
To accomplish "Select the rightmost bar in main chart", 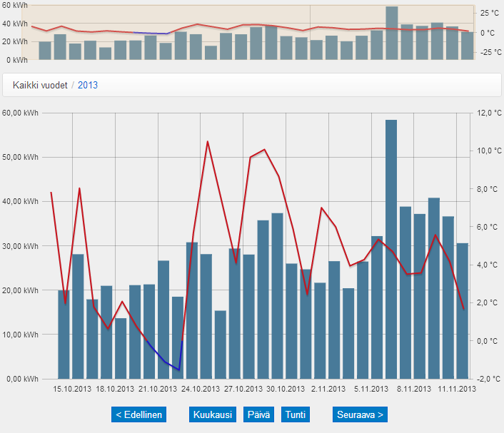I will (x=462, y=310).
